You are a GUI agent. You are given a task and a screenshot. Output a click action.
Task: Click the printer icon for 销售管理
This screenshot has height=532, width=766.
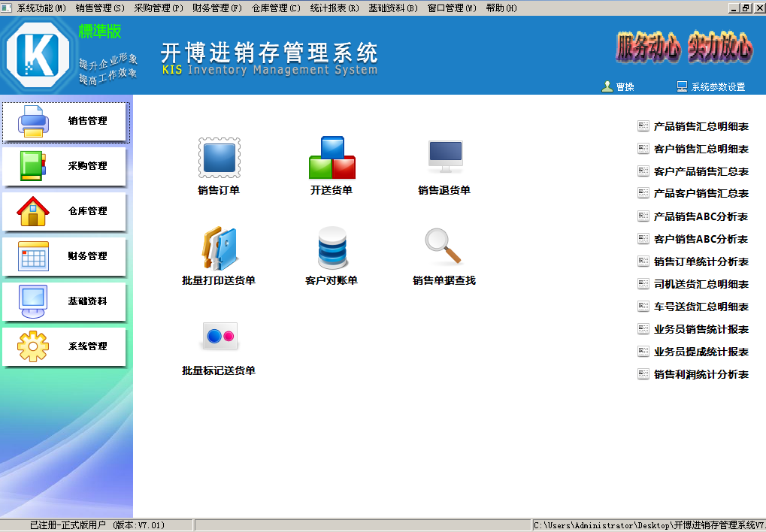(33, 121)
